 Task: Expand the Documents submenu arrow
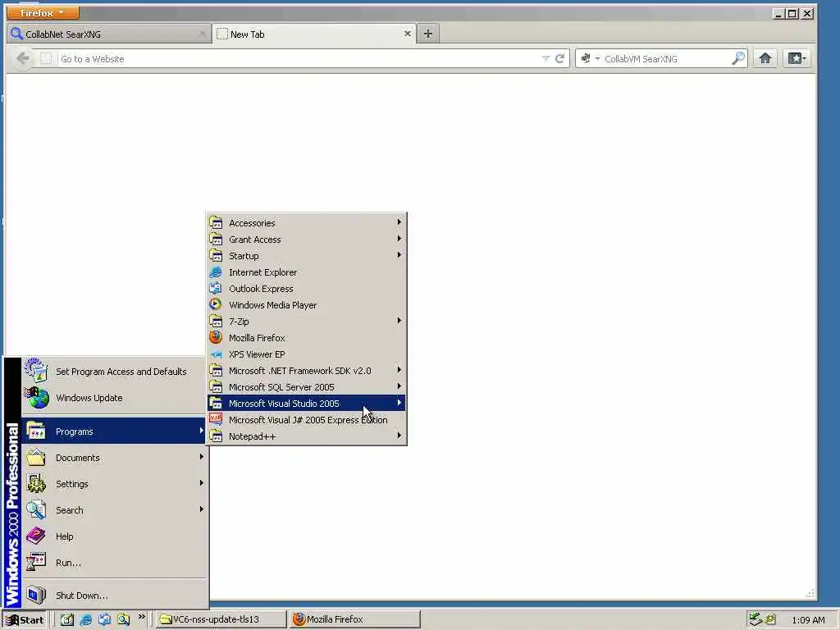point(201,456)
